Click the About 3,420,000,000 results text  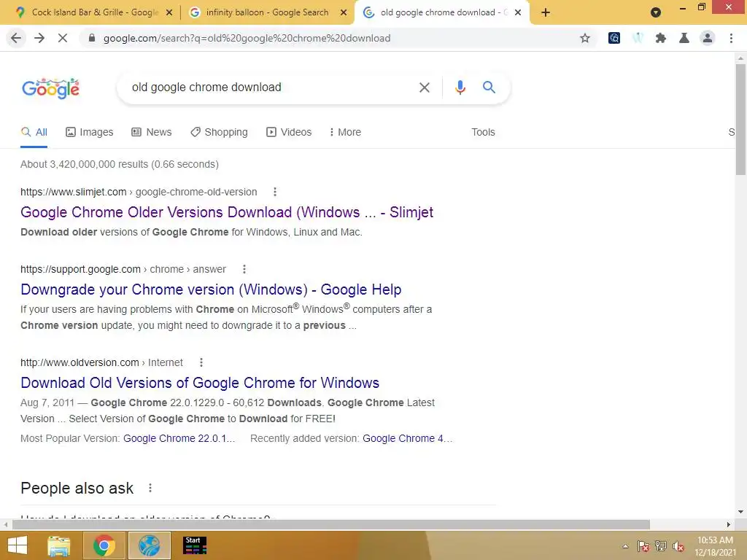click(120, 164)
